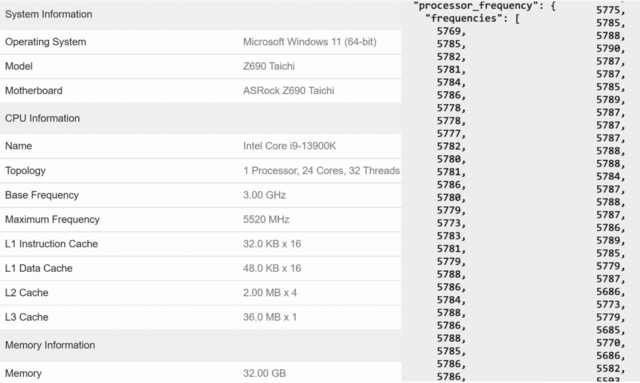Select the L2 Cache 2.00 MB value
Image resolution: width=640 pixels, height=383 pixels.
270,293
